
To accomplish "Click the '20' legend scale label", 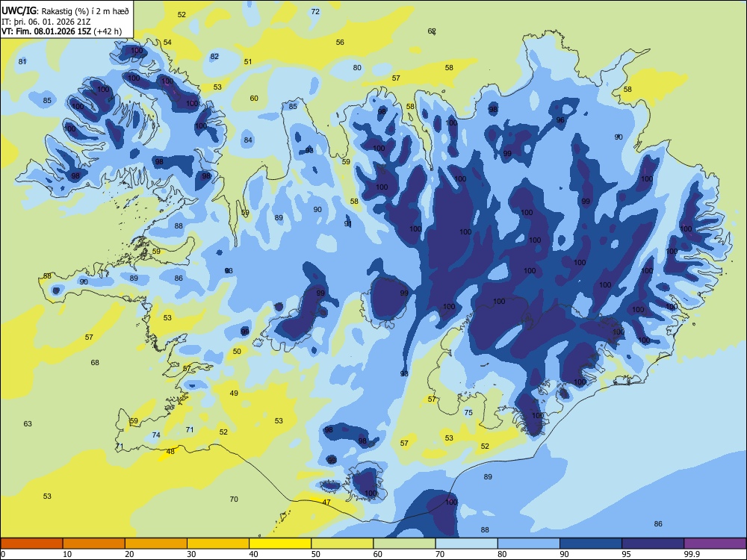I will pos(129,554).
